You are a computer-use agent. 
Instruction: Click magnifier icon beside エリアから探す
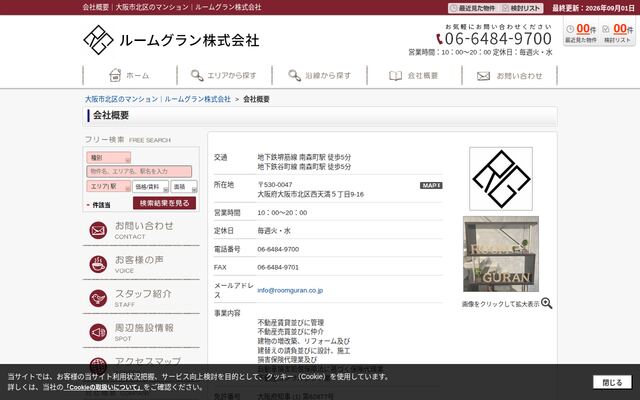197,76
